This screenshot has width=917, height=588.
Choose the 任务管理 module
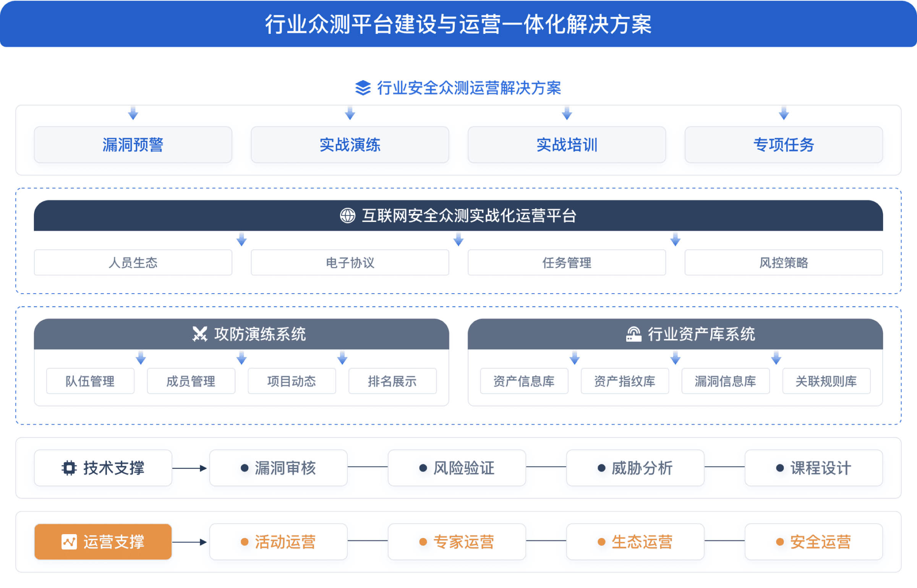(567, 262)
